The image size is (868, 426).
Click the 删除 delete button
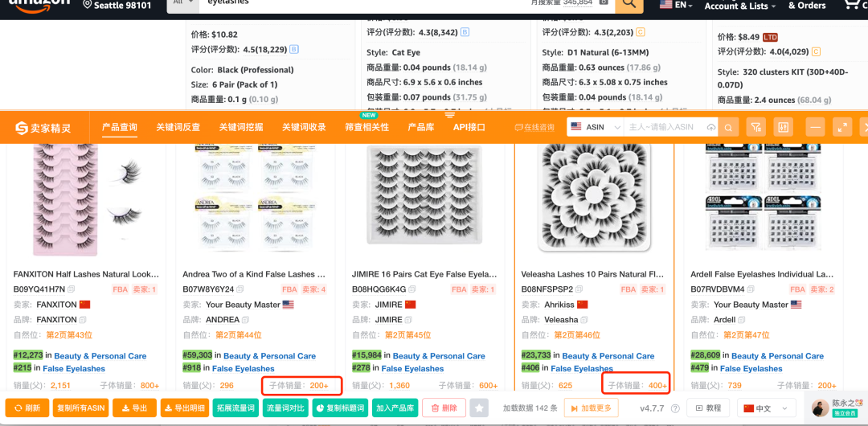444,408
